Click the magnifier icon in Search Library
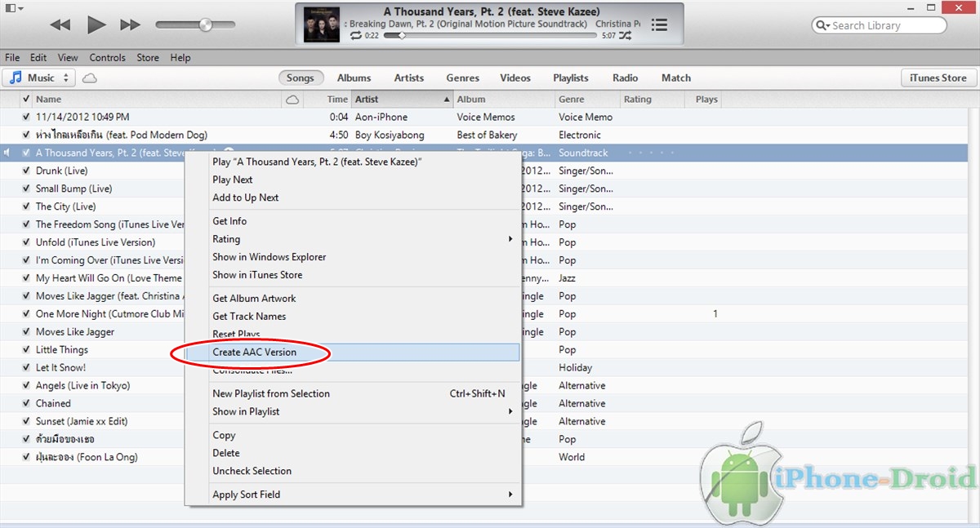Viewport: 980px width, 528px height. pyautogui.click(x=822, y=25)
